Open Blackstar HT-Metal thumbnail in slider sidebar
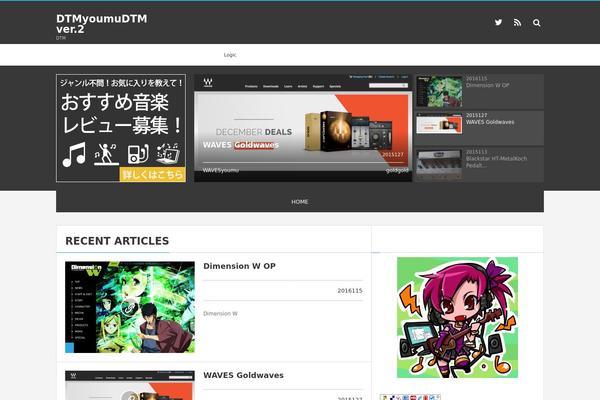The width and height of the screenshot is (600, 400). 439,165
